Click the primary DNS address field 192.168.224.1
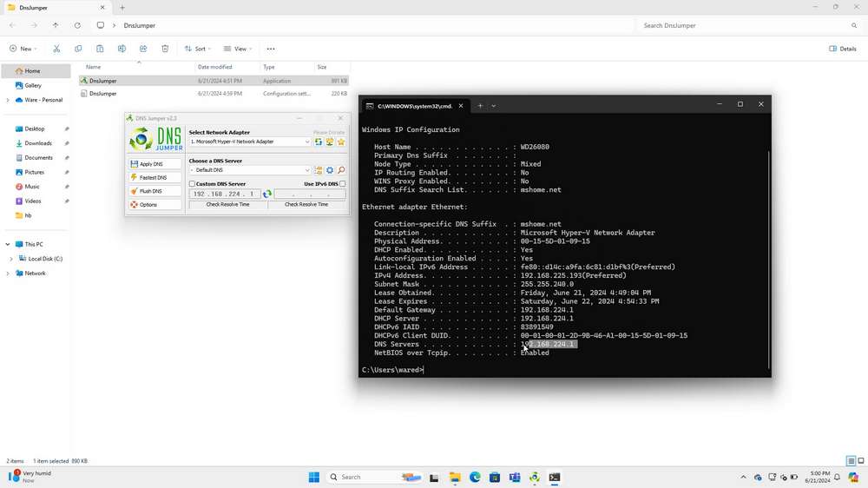The width and height of the screenshot is (868, 488). (225, 194)
